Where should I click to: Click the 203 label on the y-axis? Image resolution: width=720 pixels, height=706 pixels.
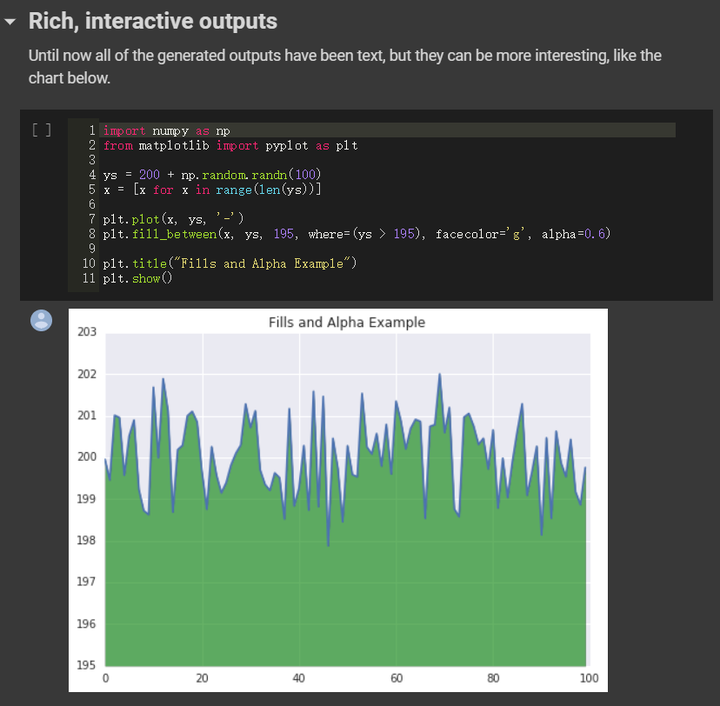87,332
